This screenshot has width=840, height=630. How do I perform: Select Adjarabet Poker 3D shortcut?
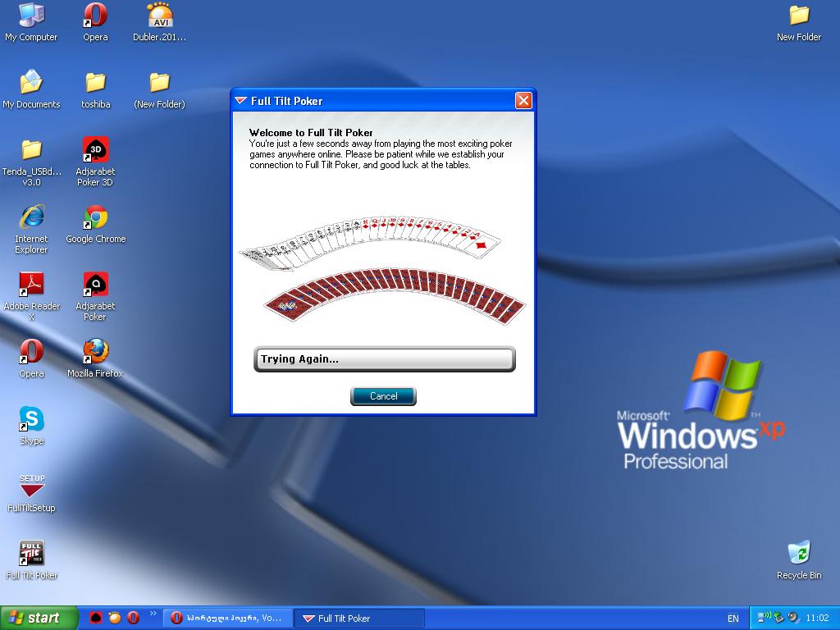coord(95,162)
